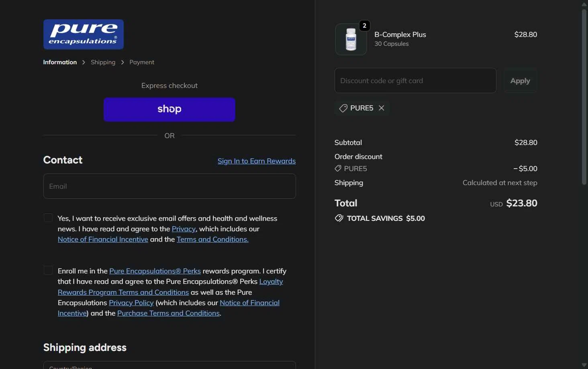Click the Subtotal amount $28.80
Image resolution: width=588 pixels, height=369 pixels.
(x=526, y=143)
